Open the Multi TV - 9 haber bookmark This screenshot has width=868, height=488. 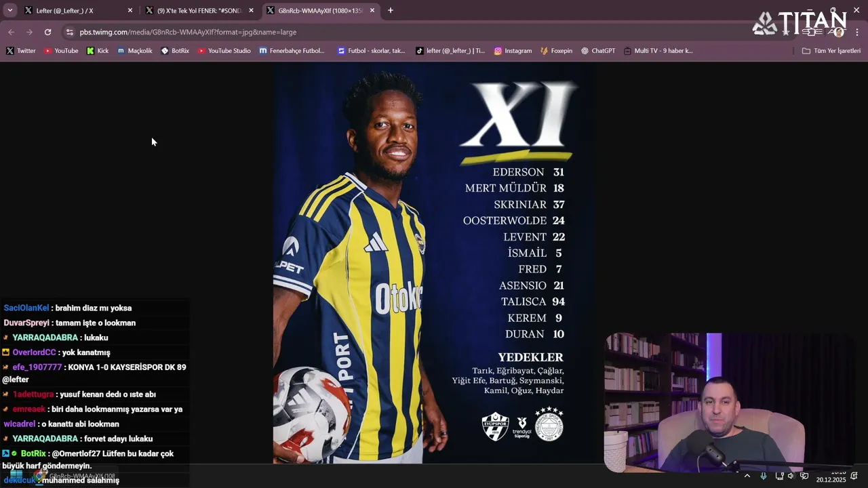(658, 51)
